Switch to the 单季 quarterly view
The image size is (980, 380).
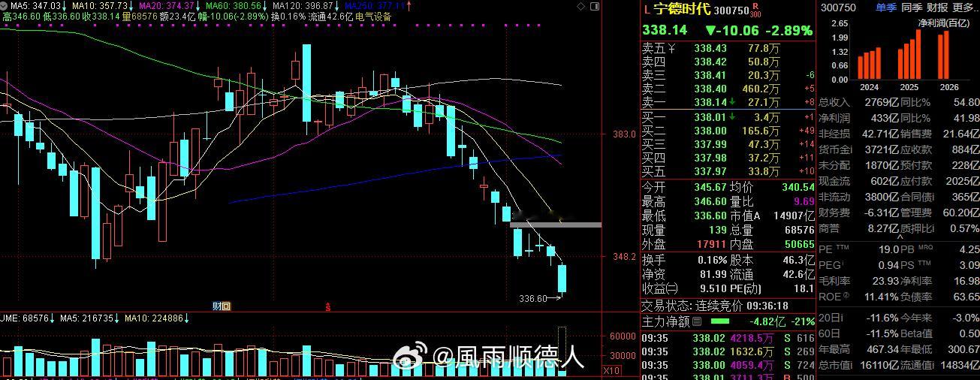pos(885,8)
